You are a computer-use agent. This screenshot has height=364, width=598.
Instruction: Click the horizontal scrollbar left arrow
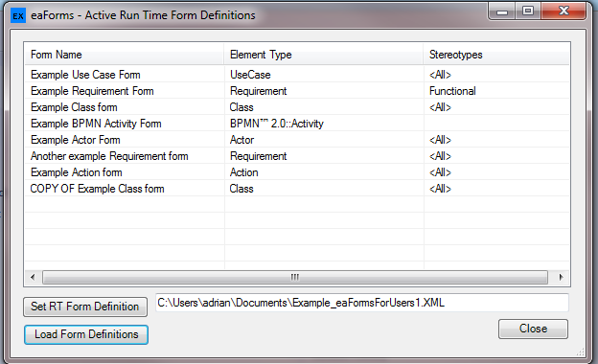click(33, 277)
